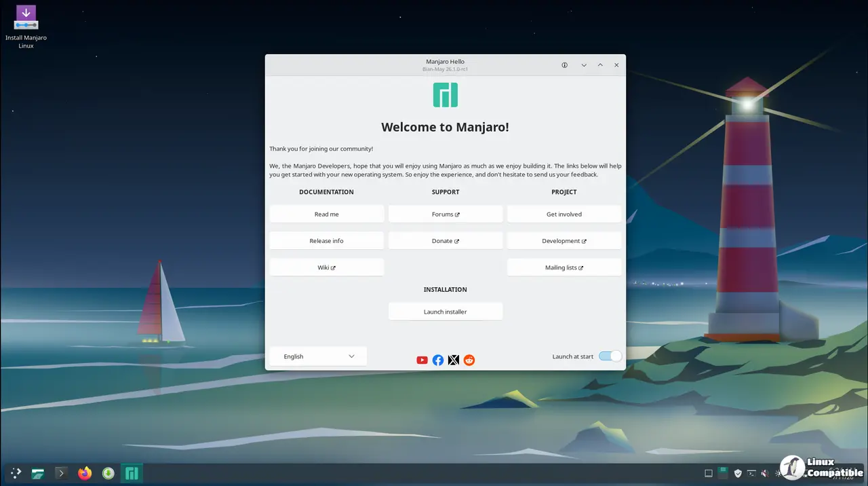Open Mailing lists link
Image resolution: width=868 pixels, height=486 pixels.
click(564, 267)
